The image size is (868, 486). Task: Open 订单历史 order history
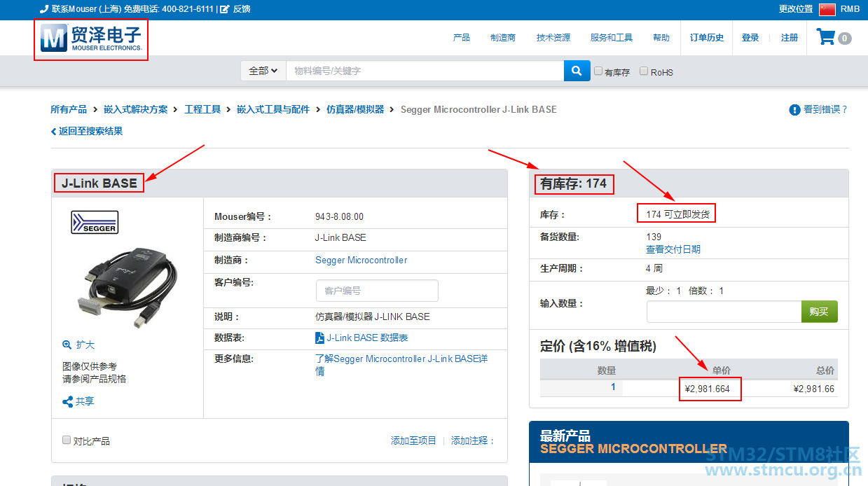point(707,38)
